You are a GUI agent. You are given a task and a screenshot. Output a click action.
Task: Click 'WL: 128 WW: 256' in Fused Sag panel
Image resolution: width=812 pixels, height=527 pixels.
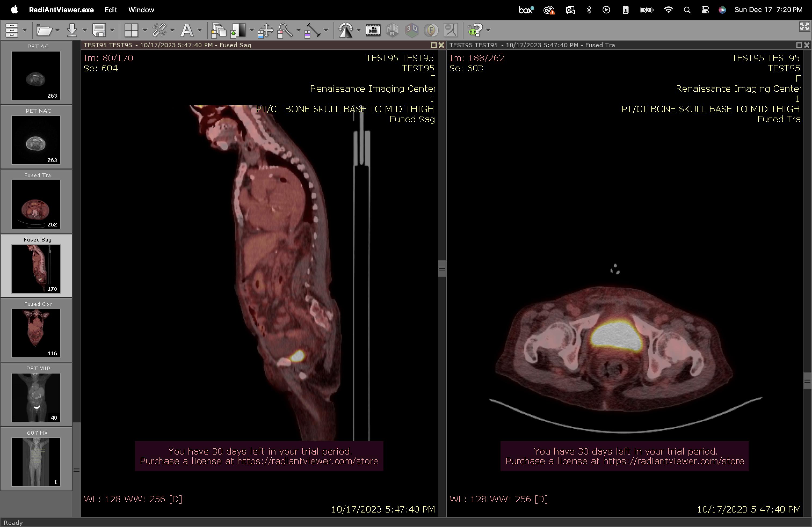click(x=125, y=499)
